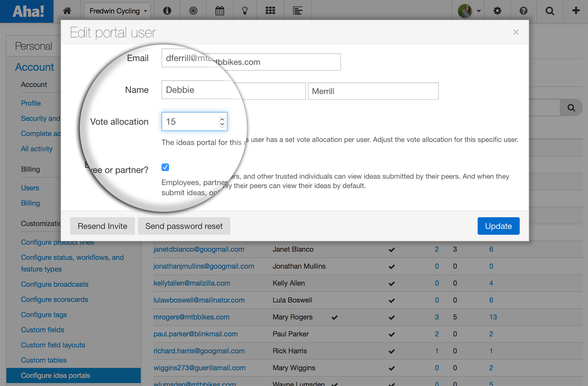Open the user avatar menu
588x386 pixels.
pyautogui.click(x=469, y=11)
